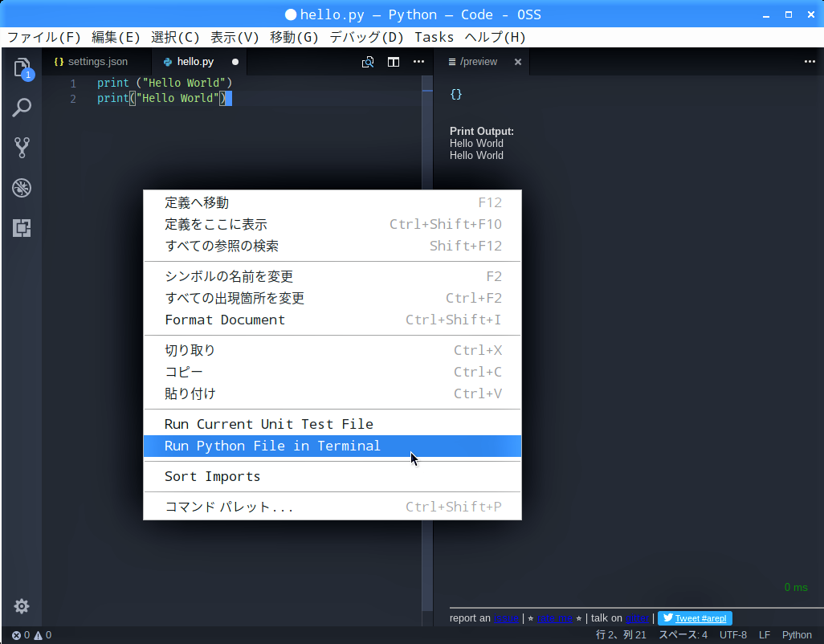Open the Source Control view

tap(22, 148)
